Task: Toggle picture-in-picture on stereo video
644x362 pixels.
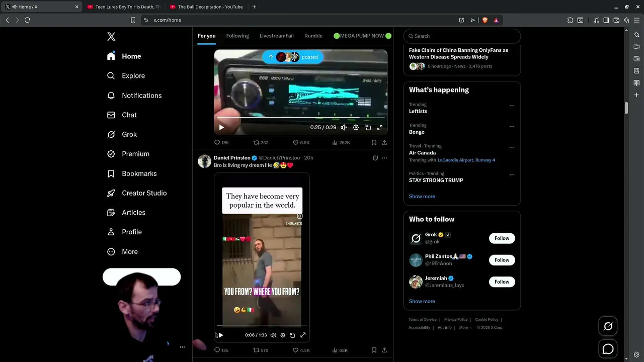Action: click(368, 128)
